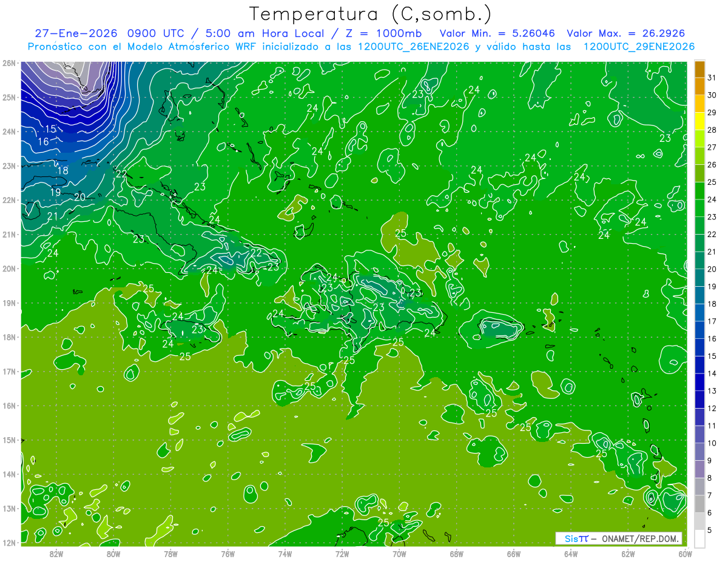Viewport: 728px width, 562px height.
Task: Click the legend value label "12"
Action: click(x=712, y=409)
